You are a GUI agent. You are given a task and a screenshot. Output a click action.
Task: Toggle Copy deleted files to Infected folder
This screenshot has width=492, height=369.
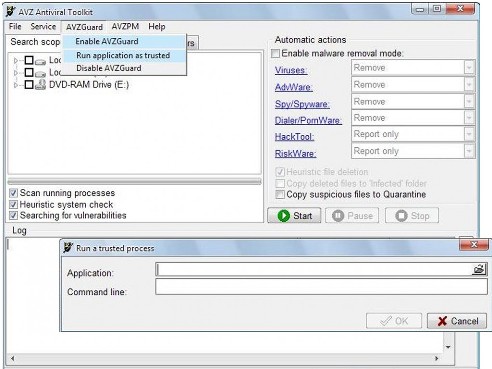point(280,183)
